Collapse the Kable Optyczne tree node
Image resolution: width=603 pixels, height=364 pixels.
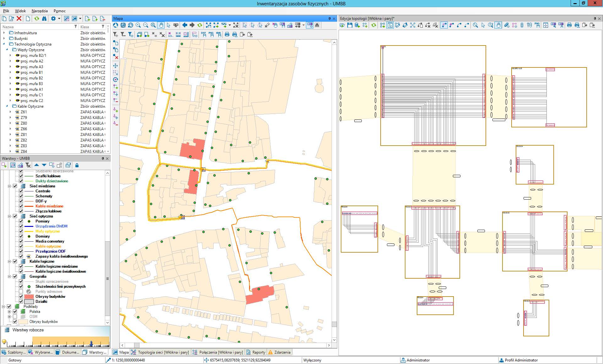(x=7, y=106)
